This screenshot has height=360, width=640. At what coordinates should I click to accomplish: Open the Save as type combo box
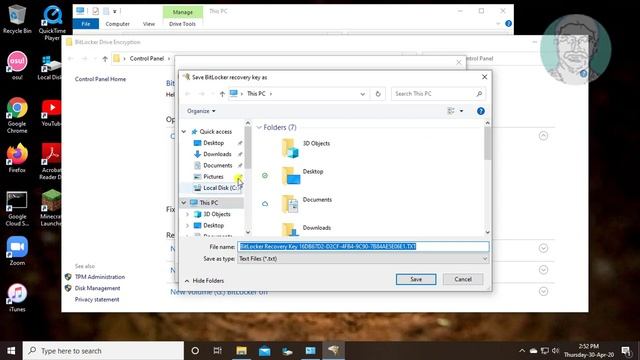363,259
